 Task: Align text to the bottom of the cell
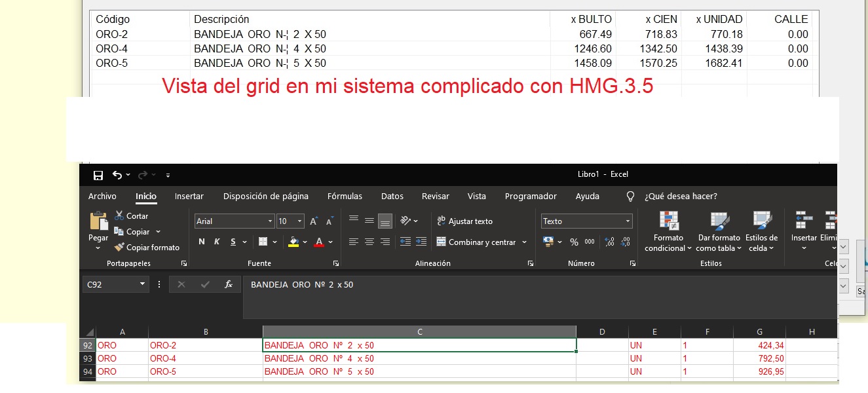385,221
